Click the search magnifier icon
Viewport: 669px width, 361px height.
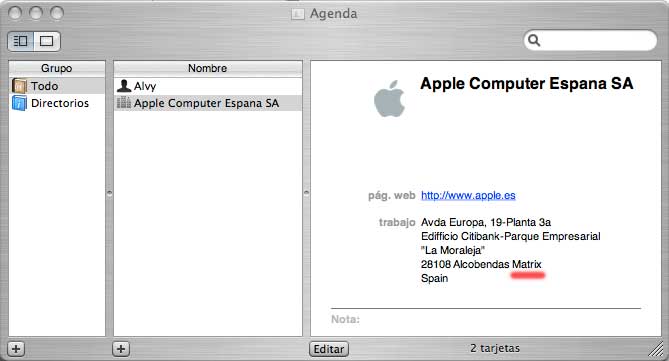point(534,41)
